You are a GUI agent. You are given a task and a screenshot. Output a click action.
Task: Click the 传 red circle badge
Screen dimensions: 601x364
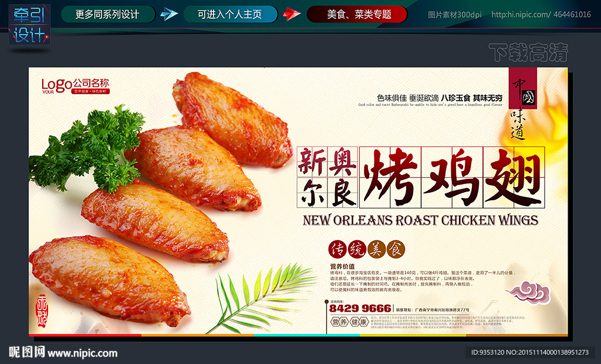(337, 250)
